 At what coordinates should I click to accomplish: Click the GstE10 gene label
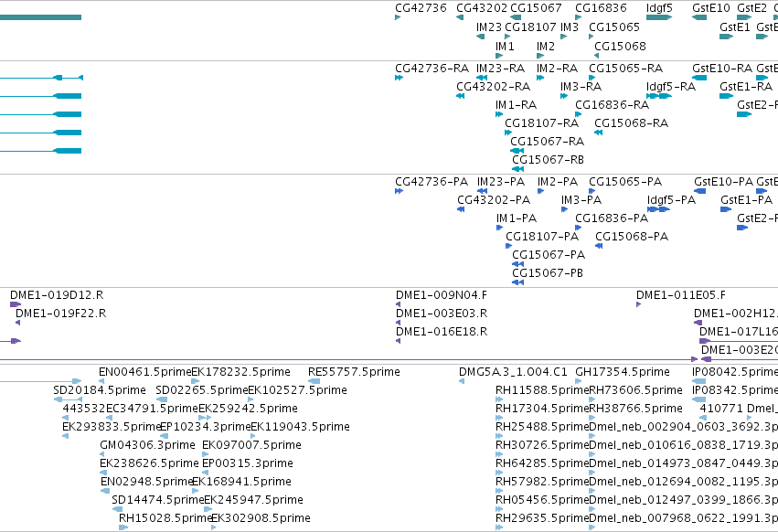pyautogui.click(x=711, y=8)
